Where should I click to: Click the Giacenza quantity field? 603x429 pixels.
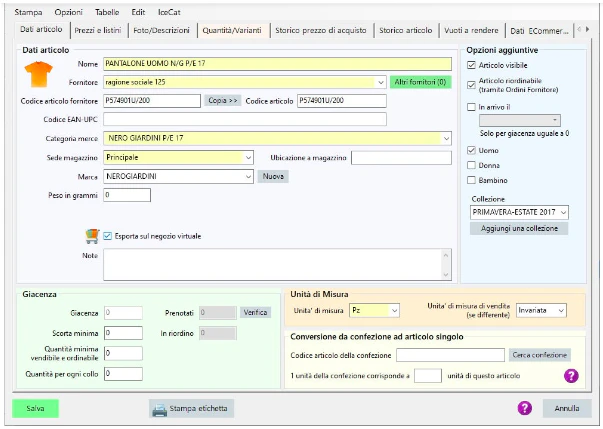tap(123, 313)
